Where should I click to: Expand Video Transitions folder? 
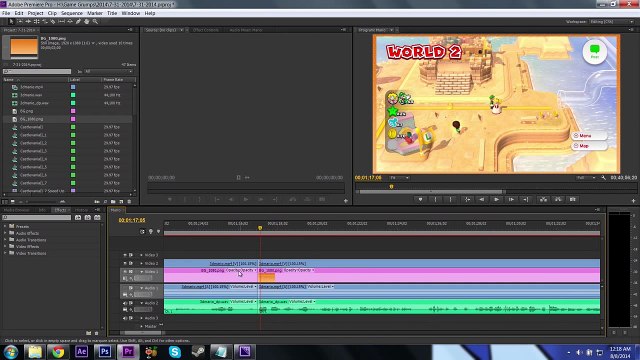coord(5,253)
